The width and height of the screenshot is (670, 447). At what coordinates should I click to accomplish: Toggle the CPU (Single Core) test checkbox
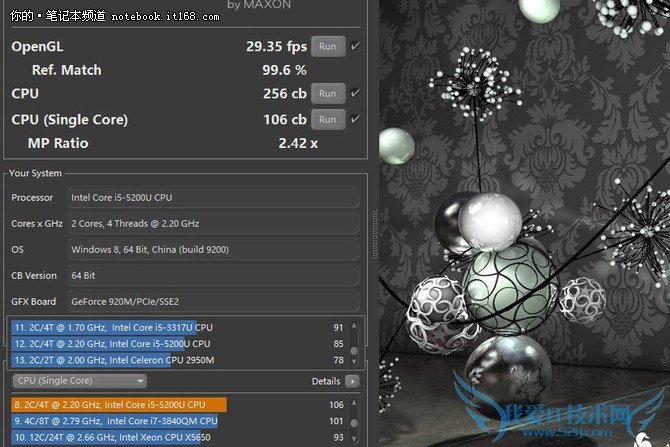pos(355,119)
